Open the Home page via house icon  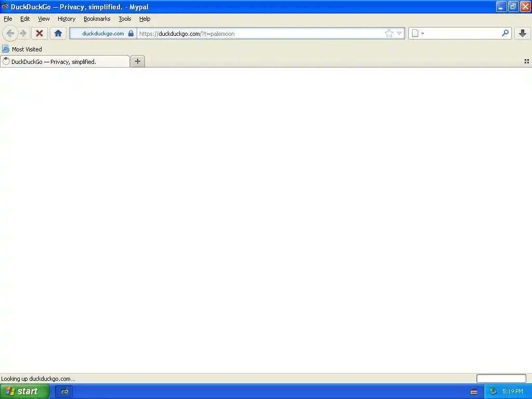pyautogui.click(x=58, y=33)
